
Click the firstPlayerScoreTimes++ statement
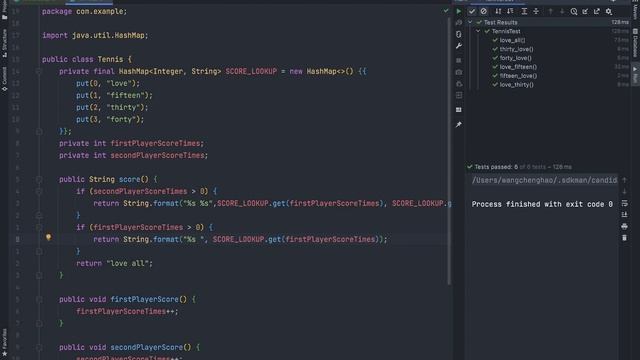(127, 312)
